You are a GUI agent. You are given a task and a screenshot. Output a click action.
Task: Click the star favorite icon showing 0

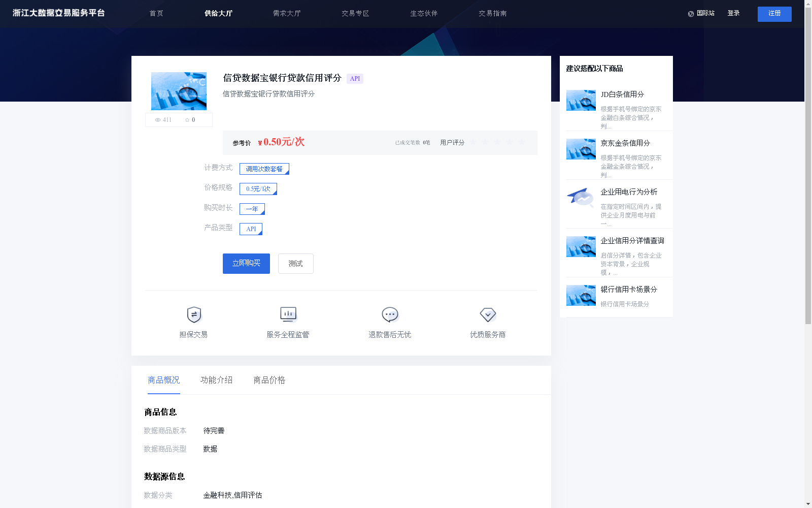pyautogui.click(x=187, y=120)
